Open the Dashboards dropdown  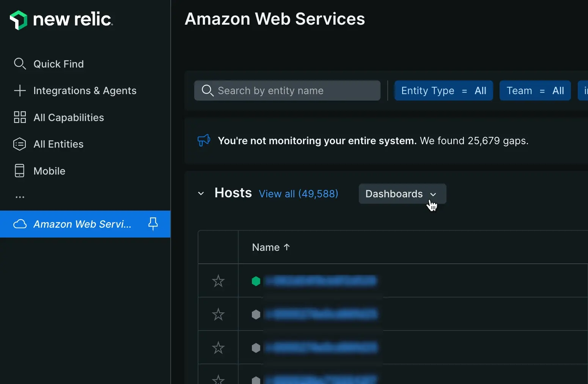[402, 194]
